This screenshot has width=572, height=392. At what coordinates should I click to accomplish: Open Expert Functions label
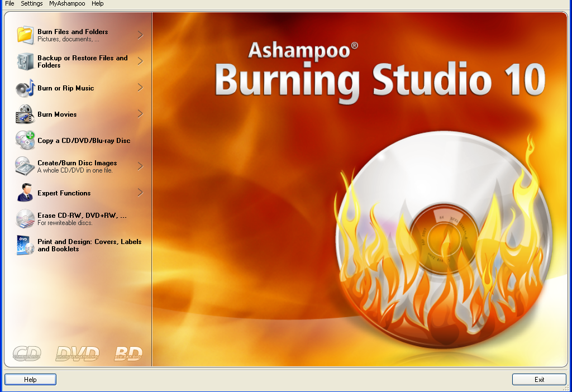[64, 193]
